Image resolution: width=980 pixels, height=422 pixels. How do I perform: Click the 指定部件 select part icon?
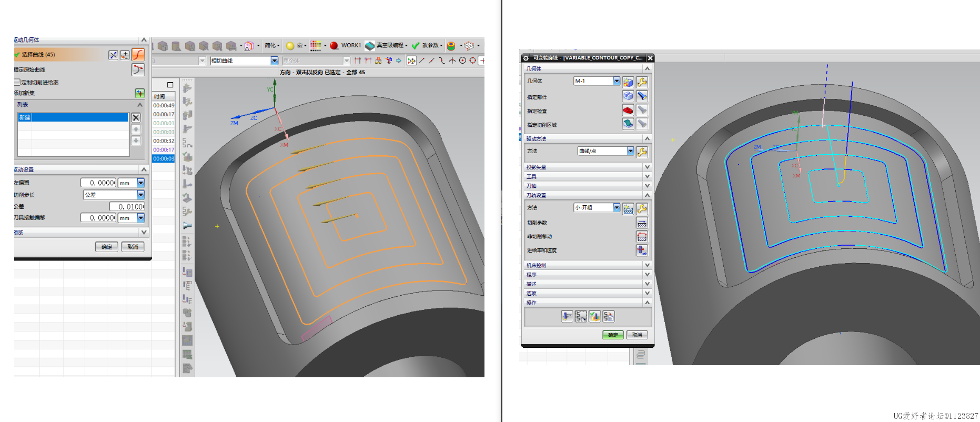pos(628,96)
